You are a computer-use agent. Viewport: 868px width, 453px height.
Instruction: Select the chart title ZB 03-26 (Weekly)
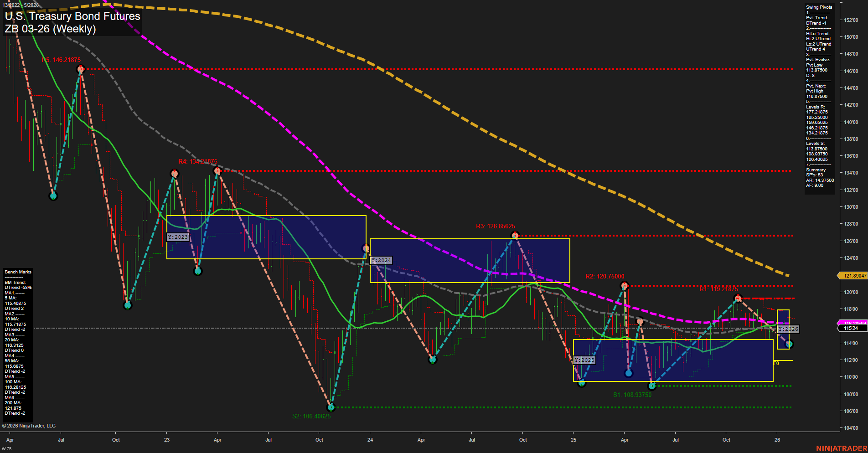[50, 28]
